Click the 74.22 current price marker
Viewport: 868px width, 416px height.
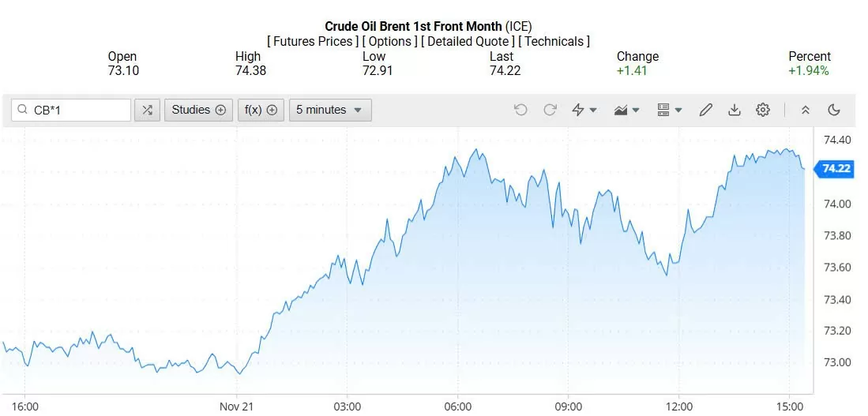pos(836,168)
